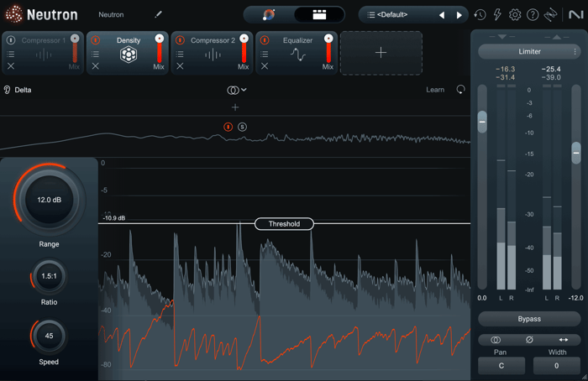
Task: Click the output gain fader
Action: tap(576, 153)
